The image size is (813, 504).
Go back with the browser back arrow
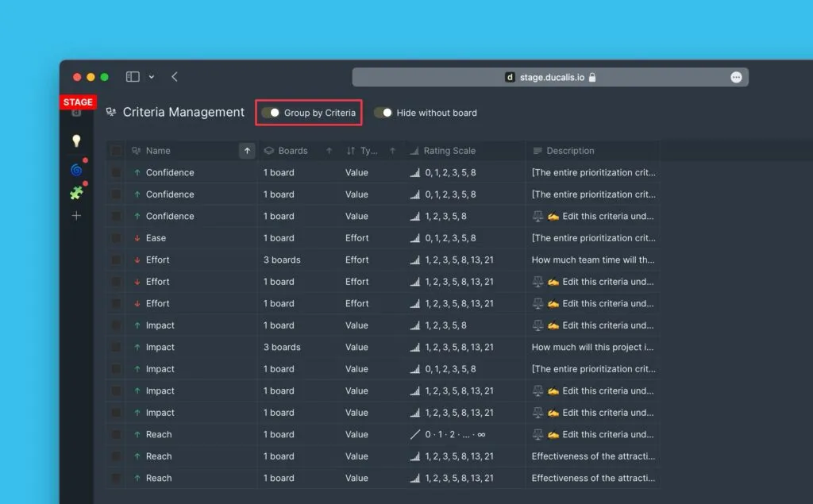click(175, 77)
